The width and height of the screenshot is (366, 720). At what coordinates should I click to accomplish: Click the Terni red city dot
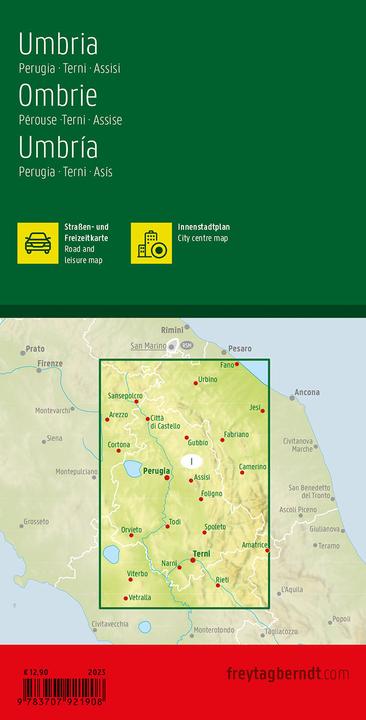(x=193, y=560)
